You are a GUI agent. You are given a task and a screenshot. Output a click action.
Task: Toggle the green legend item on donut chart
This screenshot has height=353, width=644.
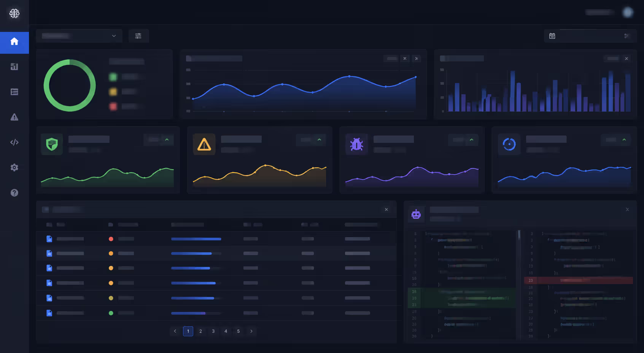click(113, 77)
